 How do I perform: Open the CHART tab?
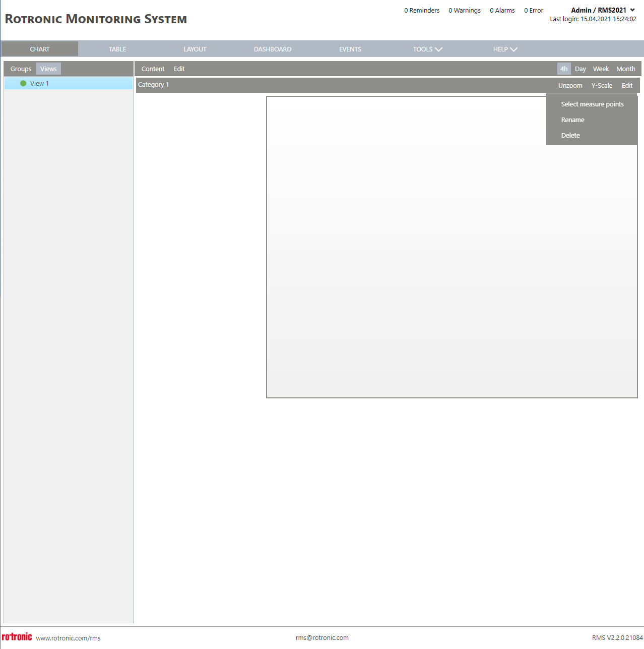(x=40, y=49)
